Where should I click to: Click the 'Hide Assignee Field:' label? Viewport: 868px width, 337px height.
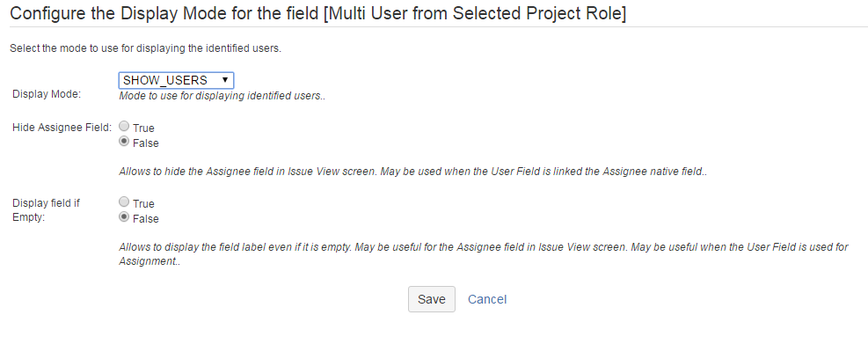[62, 128]
